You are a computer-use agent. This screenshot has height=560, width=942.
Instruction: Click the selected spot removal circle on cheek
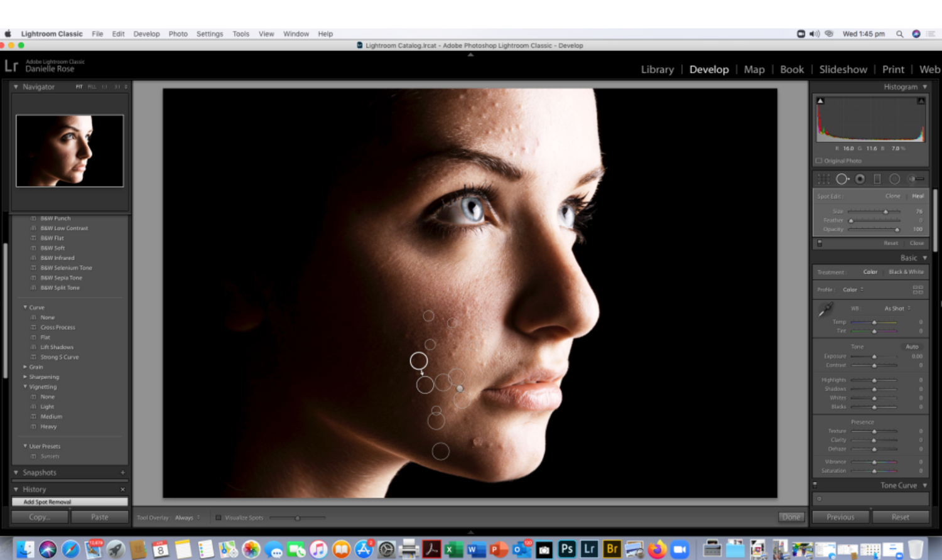[419, 360]
